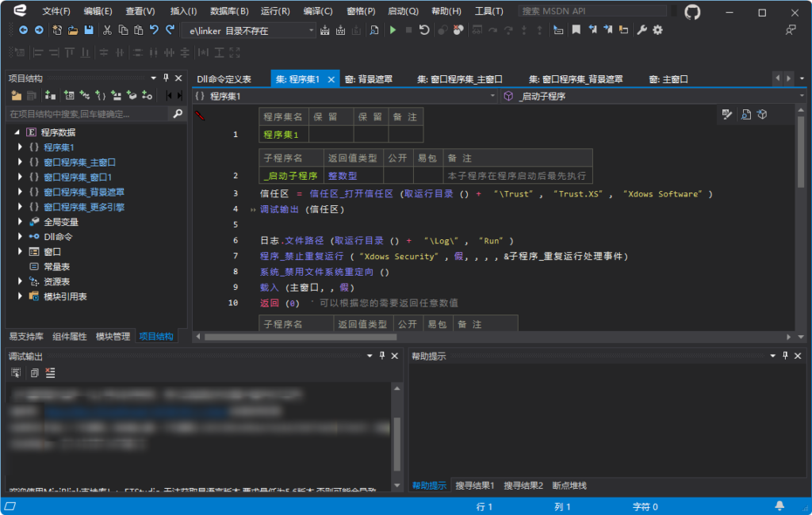The width and height of the screenshot is (812, 515).
Task: Open the 文件(F) menu
Action: [x=56, y=11]
